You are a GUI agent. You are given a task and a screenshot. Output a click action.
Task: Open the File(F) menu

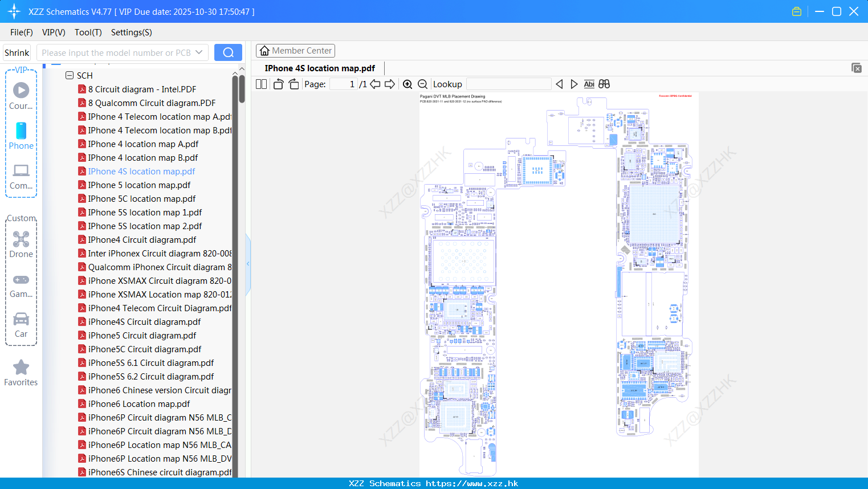(x=22, y=32)
